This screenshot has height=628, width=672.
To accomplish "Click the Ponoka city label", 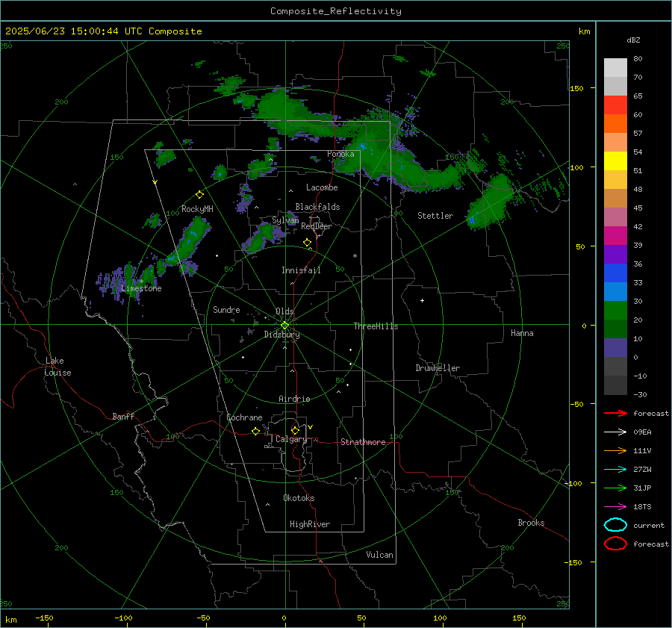I will click(340, 154).
